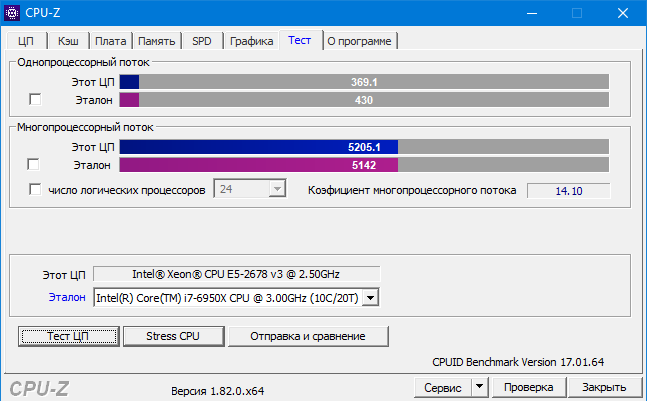Minimize the CPU-Z window

point(532,13)
